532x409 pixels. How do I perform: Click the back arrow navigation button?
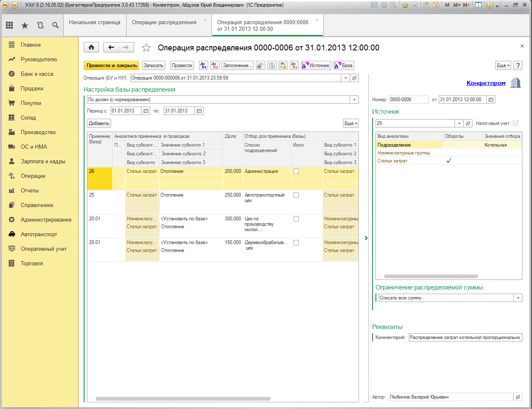111,47
